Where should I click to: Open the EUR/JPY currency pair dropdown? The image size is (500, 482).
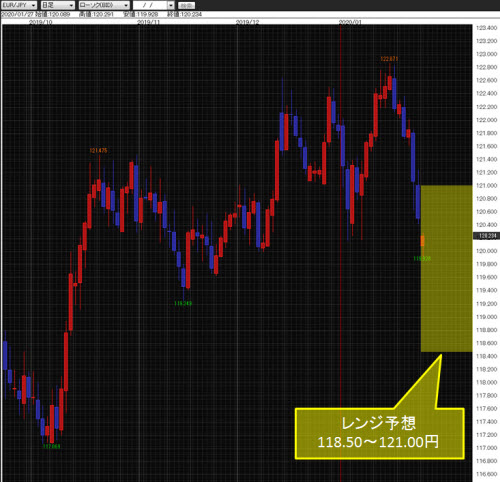click(x=19, y=5)
